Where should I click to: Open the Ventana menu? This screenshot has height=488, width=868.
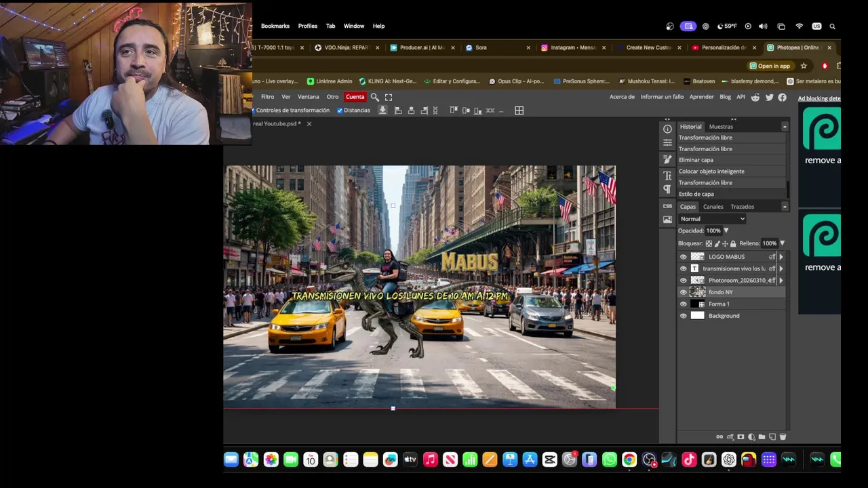pos(309,97)
